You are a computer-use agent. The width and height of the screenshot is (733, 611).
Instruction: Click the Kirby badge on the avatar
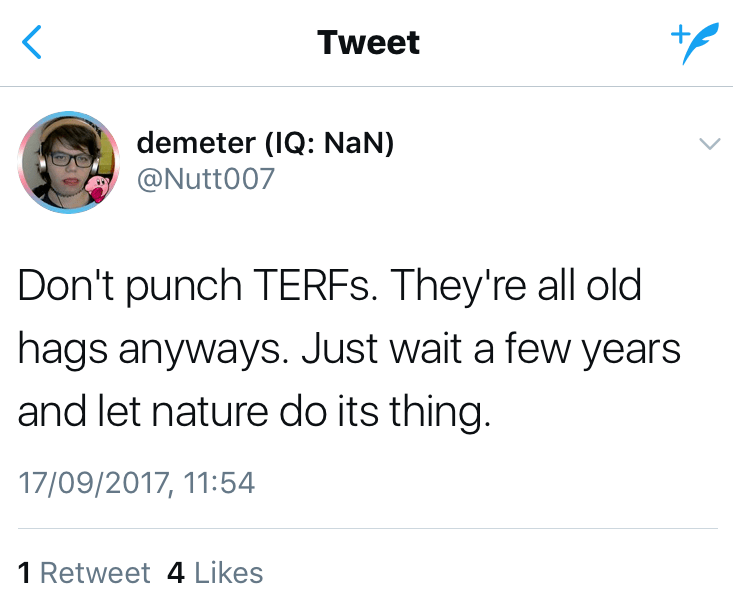100,187
